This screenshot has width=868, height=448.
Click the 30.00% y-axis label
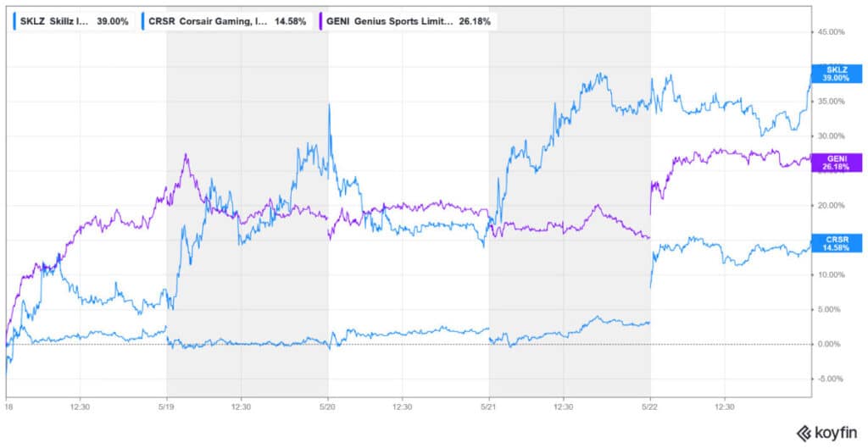(x=831, y=136)
